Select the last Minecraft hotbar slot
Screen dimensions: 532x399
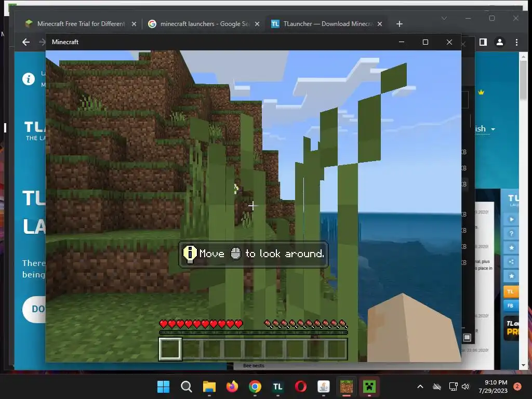337,349
